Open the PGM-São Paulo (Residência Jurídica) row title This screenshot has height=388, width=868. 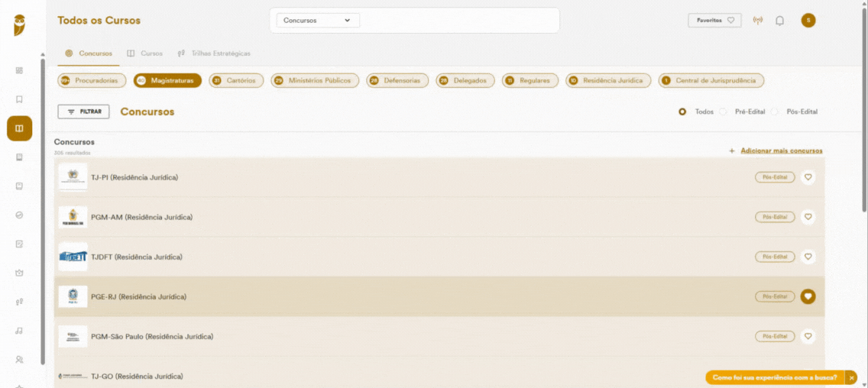(x=152, y=336)
